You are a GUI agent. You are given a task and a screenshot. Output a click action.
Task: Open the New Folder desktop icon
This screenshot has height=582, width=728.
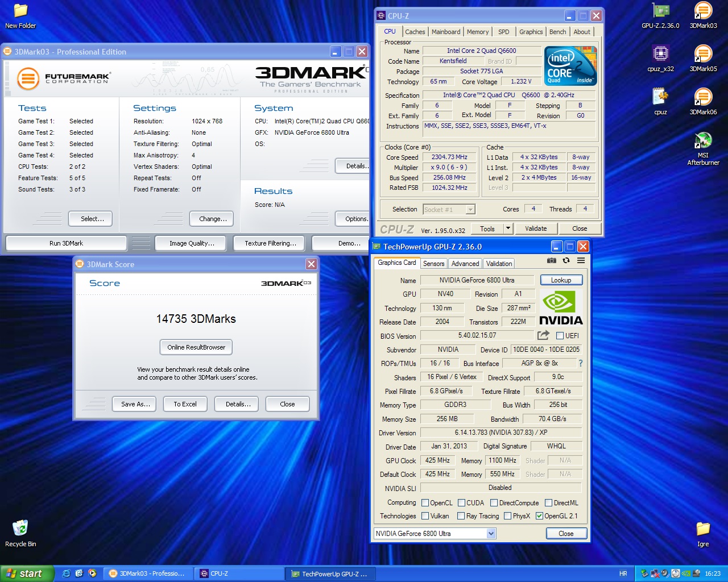coord(20,16)
